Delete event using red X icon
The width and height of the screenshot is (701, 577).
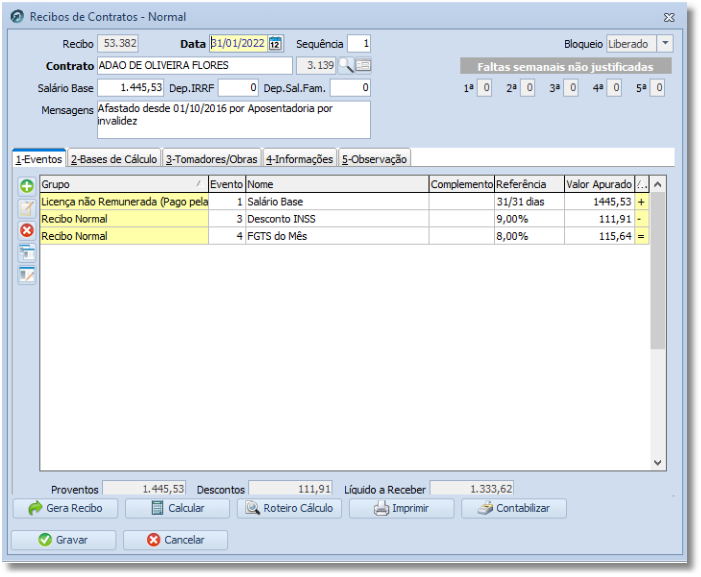tap(27, 230)
